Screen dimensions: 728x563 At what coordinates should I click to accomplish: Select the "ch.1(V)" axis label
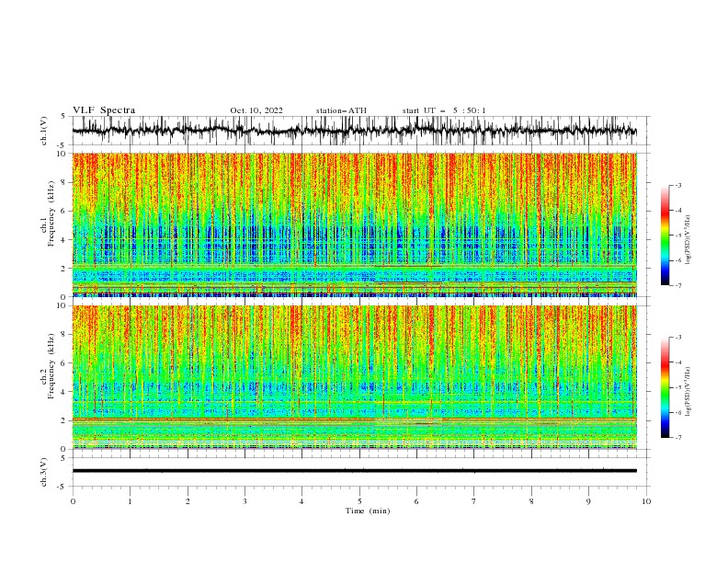click(44, 131)
